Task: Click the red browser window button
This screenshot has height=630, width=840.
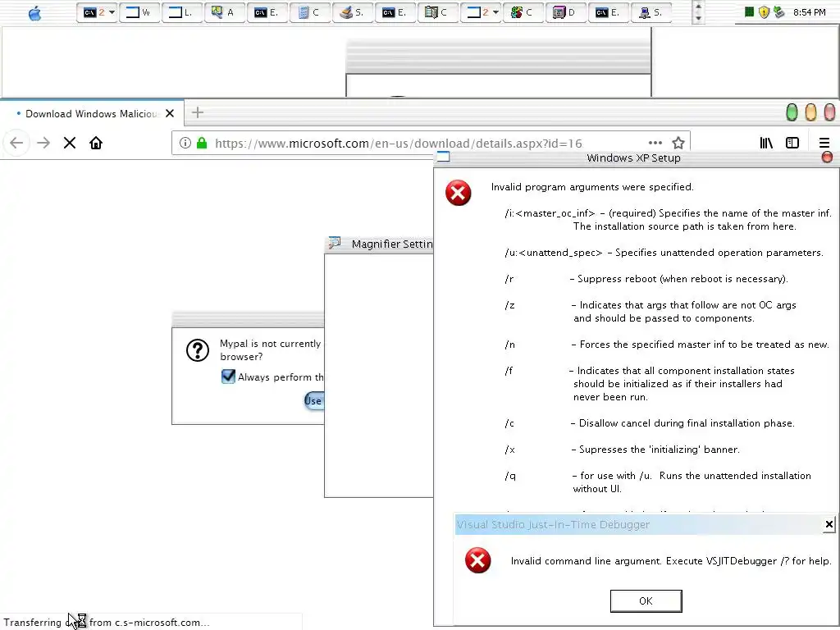Action: click(x=829, y=112)
